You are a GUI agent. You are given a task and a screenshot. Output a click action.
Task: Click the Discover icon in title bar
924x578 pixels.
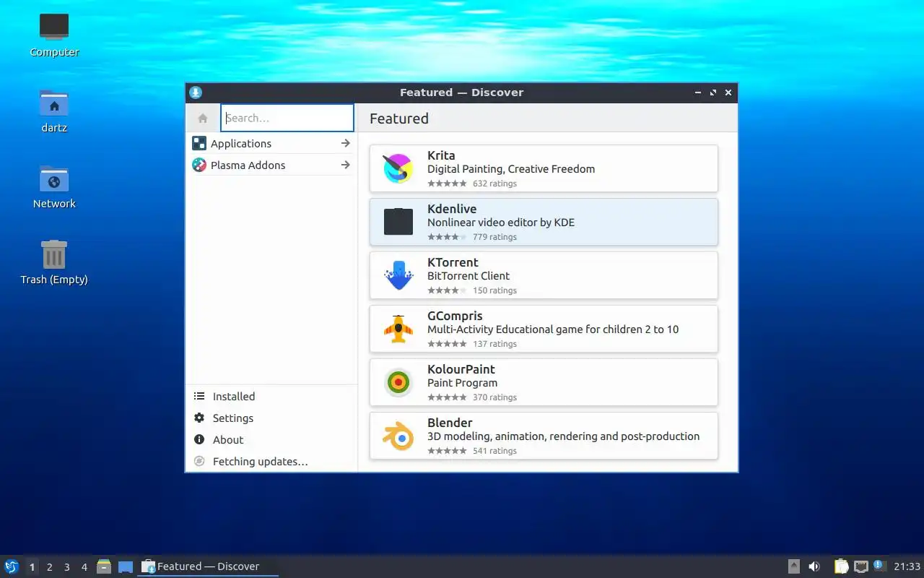click(x=196, y=92)
